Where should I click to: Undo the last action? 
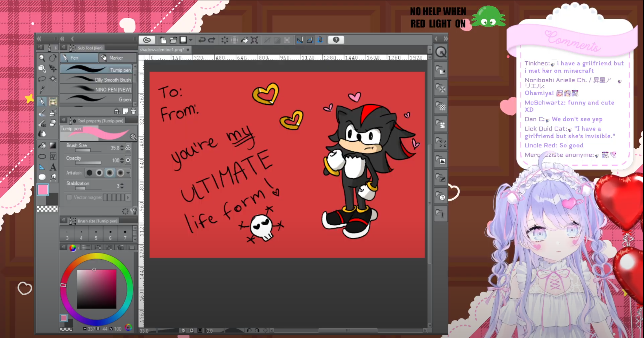point(202,40)
